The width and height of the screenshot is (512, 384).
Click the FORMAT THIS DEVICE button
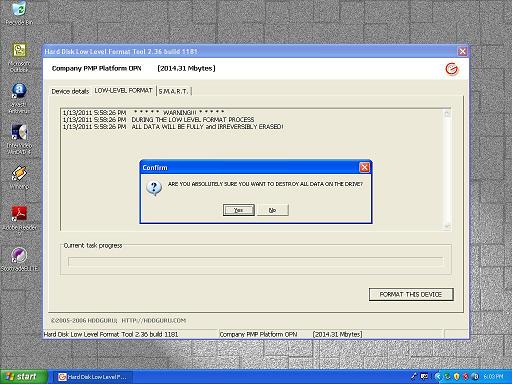coord(411,294)
